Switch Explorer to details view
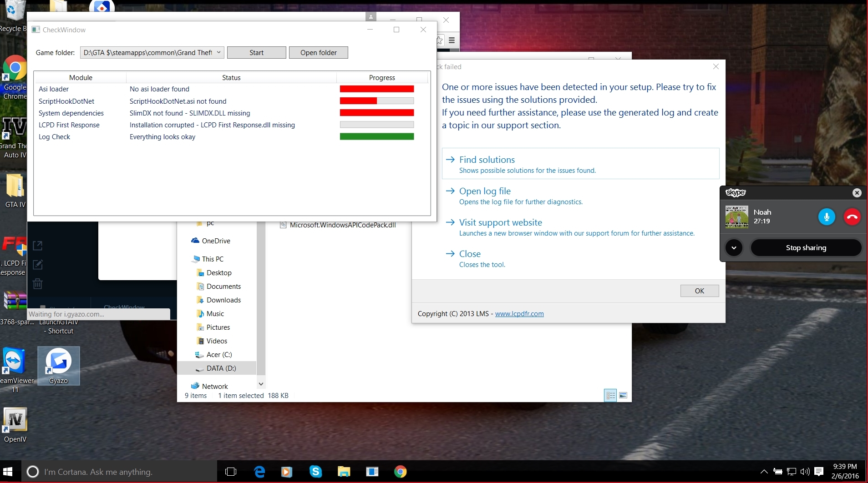This screenshot has width=868, height=483. pyautogui.click(x=610, y=396)
